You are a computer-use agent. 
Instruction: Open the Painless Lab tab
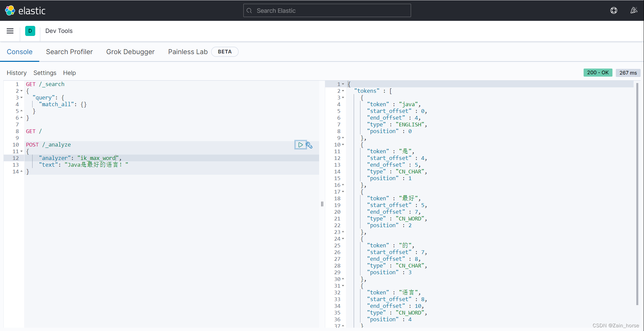pos(188,52)
